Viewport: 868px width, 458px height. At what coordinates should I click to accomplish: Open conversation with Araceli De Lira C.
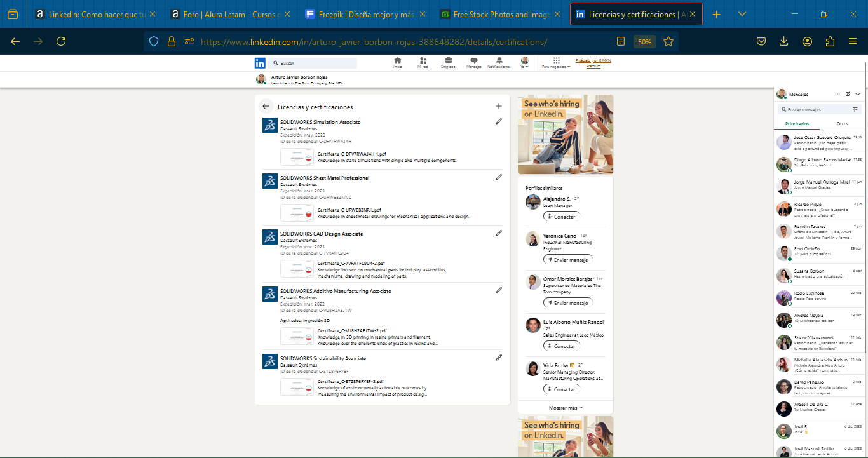click(819, 408)
